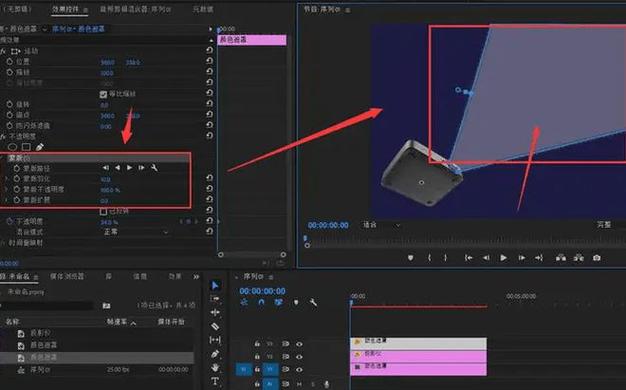Switch to the Effect Controls tab
The height and width of the screenshot is (390, 626).
69,9
